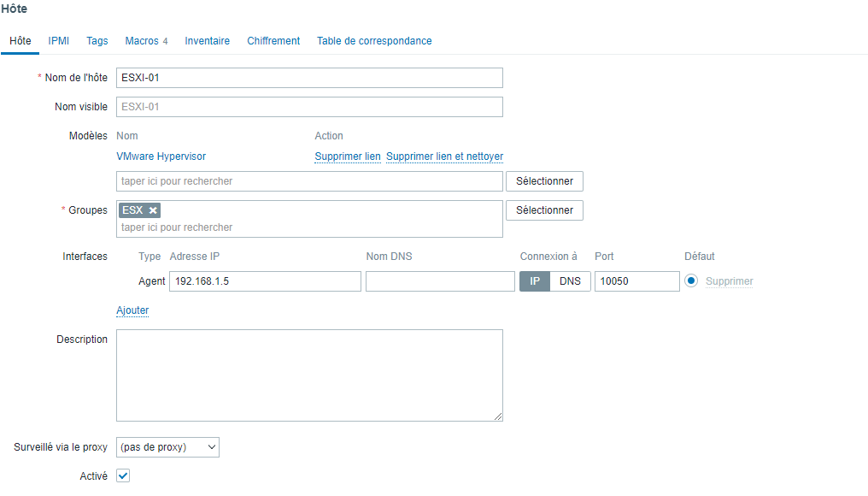Click Sélectionner button for Modèles
Viewport: 868px width, 496px height.
click(x=544, y=181)
